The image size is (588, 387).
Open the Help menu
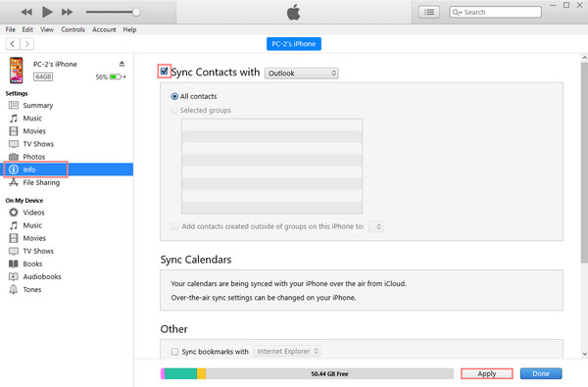(129, 29)
